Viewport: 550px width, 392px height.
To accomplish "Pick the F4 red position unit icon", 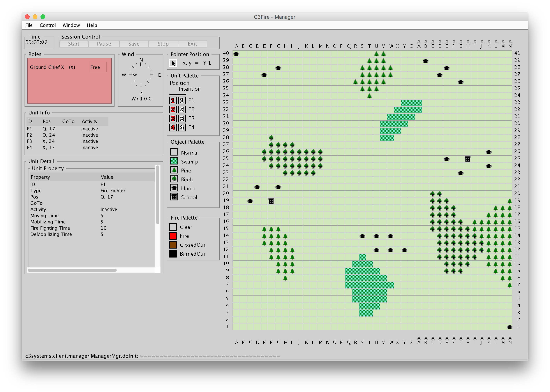I will (173, 127).
